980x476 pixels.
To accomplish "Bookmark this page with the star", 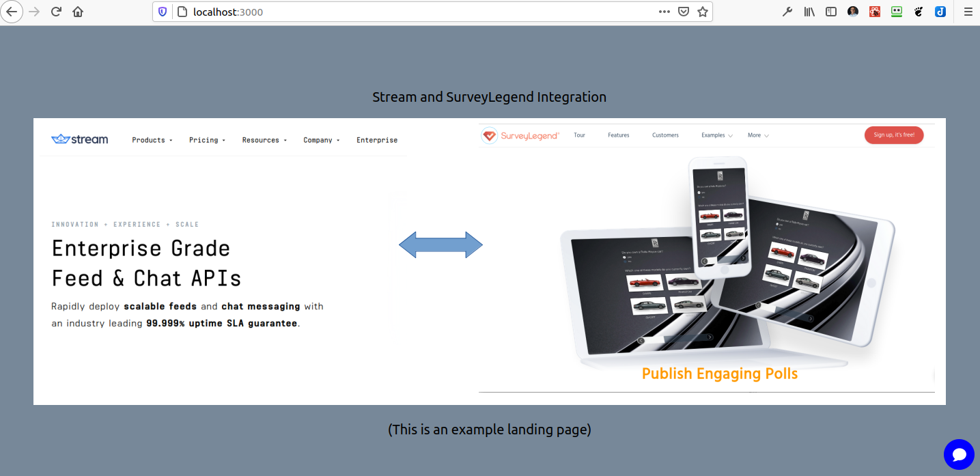I will 703,12.
